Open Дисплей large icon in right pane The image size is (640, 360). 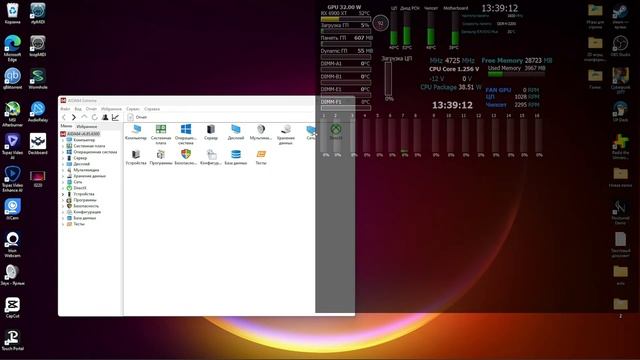236,132
